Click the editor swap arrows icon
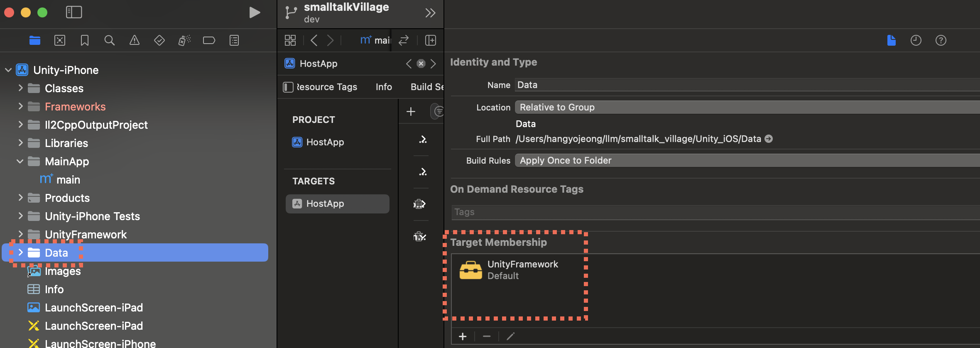This screenshot has height=348, width=980. click(x=404, y=40)
